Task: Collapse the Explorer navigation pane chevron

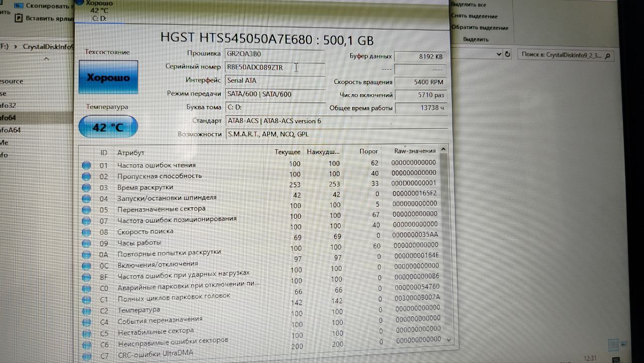Action: (x=46, y=59)
